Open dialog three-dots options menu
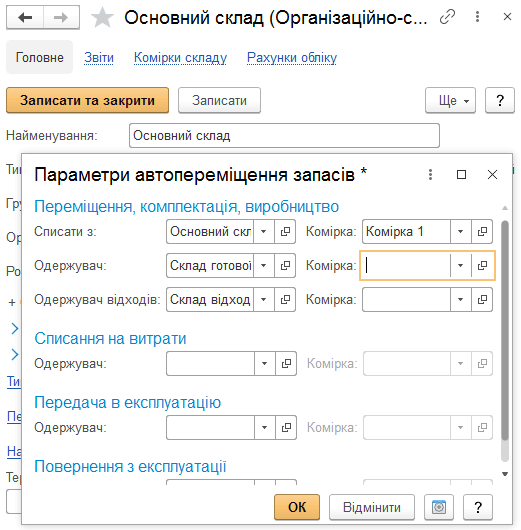 [x=430, y=174]
